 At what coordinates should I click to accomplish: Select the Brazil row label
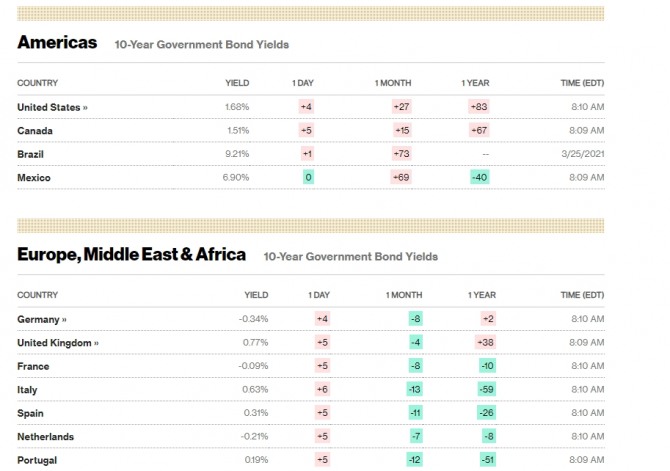31,154
